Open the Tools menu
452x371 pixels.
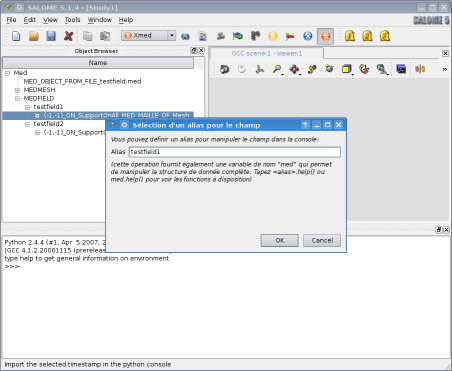(x=72, y=20)
